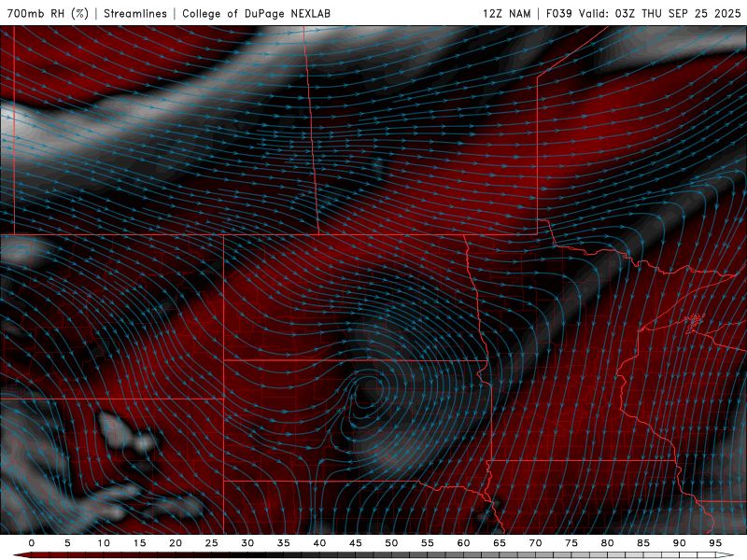Image resolution: width=747 pixels, height=560 pixels.
Task: Click the colorbar label "65"
Action: pos(500,543)
